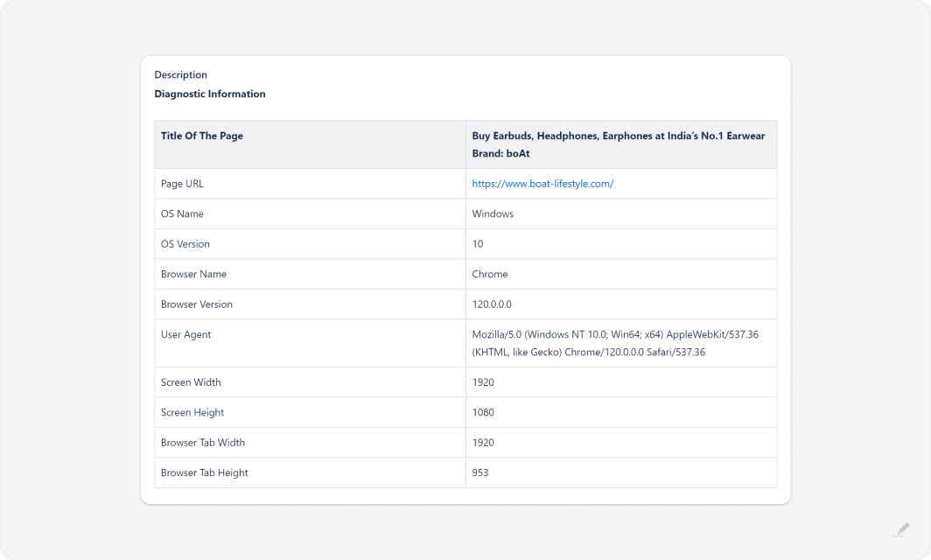This screenshot has width=931, height=560.
Task: Click the 'Page URL' label cell
Action: point(310,184)
